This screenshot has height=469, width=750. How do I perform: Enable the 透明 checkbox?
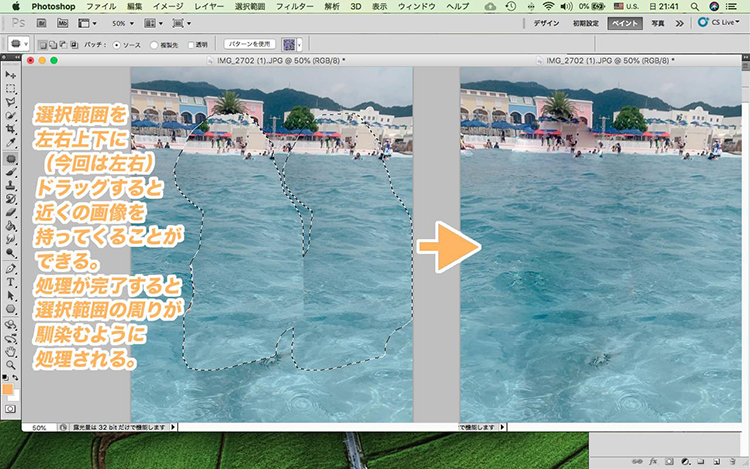click(x=191, y=45)
